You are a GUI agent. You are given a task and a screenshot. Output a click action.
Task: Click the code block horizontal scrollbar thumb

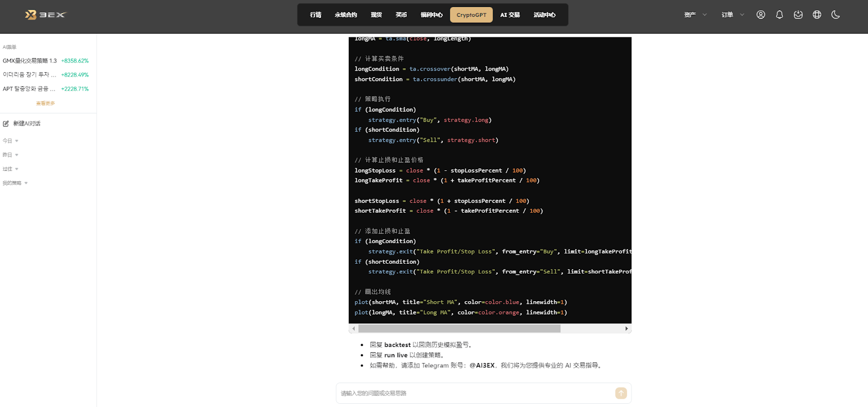click(459, 329)
